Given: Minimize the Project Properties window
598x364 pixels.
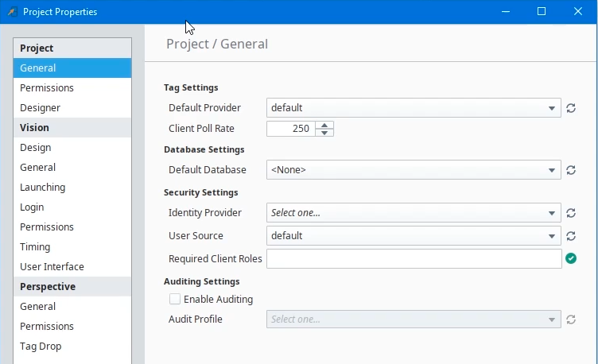Looking at the screenshot, I should pos(506,12).
